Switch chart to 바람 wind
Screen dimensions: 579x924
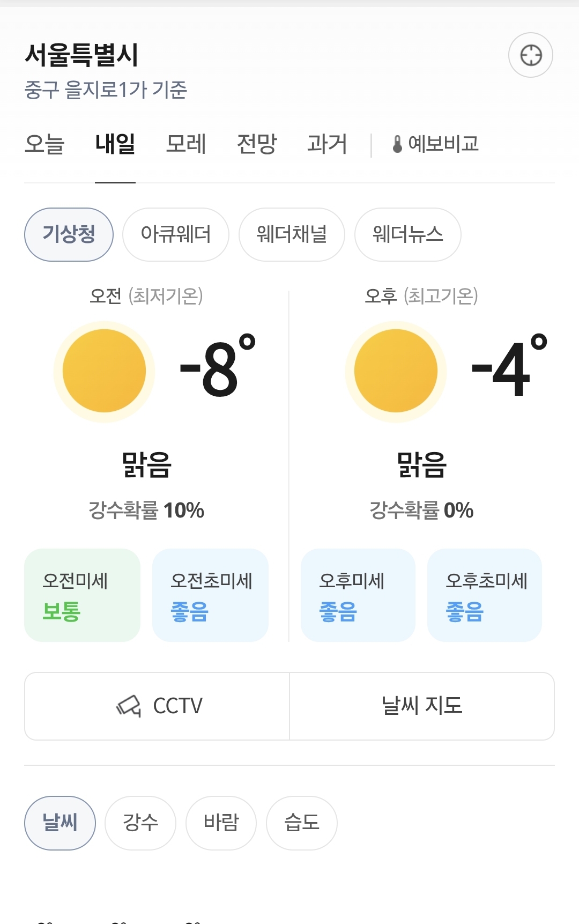221,823
